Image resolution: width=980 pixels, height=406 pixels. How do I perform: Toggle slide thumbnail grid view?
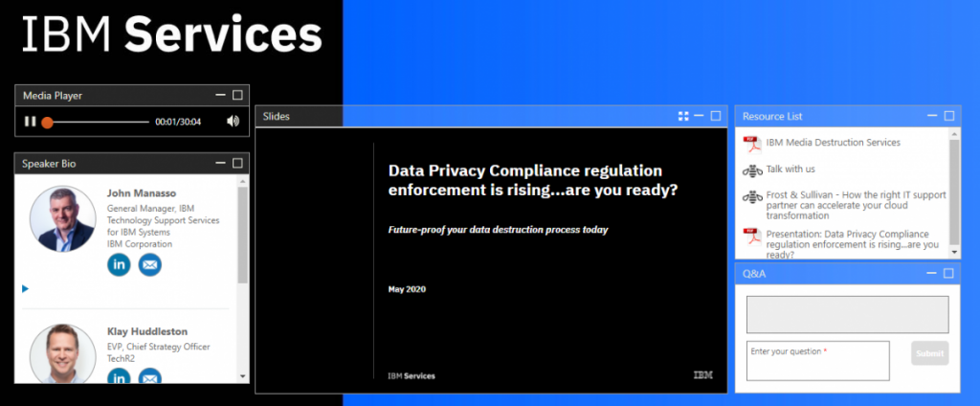(x=683, y=116)
